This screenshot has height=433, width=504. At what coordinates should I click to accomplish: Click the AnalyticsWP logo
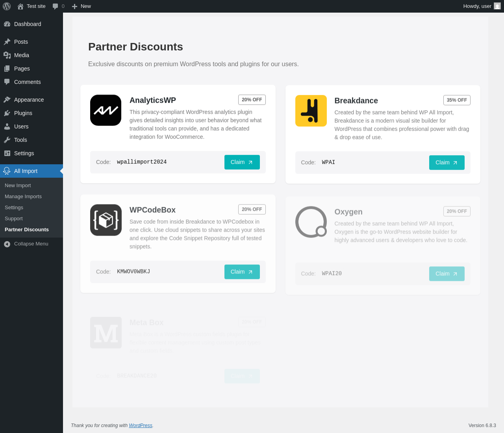[x=106, y=110]
